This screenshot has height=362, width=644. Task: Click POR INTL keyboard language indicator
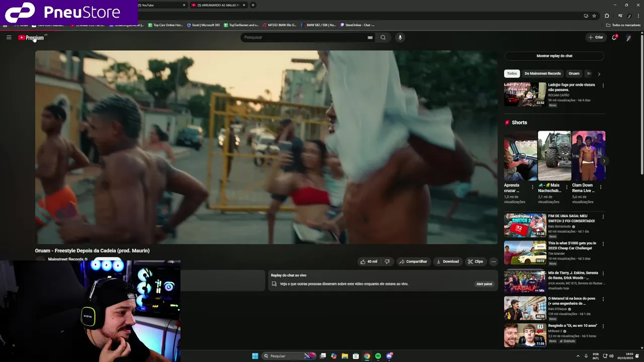tap(596, 356)
